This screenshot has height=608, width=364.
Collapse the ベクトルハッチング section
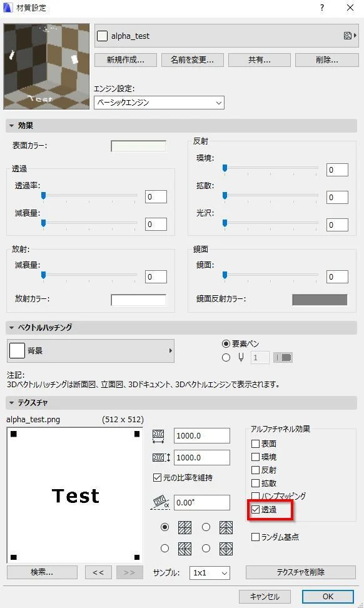click(x=12, y=328)
